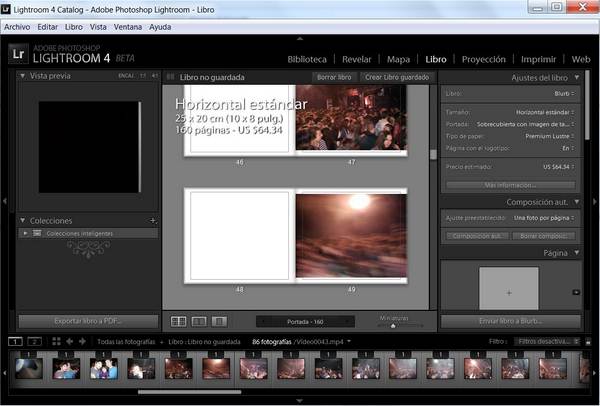Open the Archivo menu
The image size is (600, 406).
pyautogui.click(x=17, y=27)
